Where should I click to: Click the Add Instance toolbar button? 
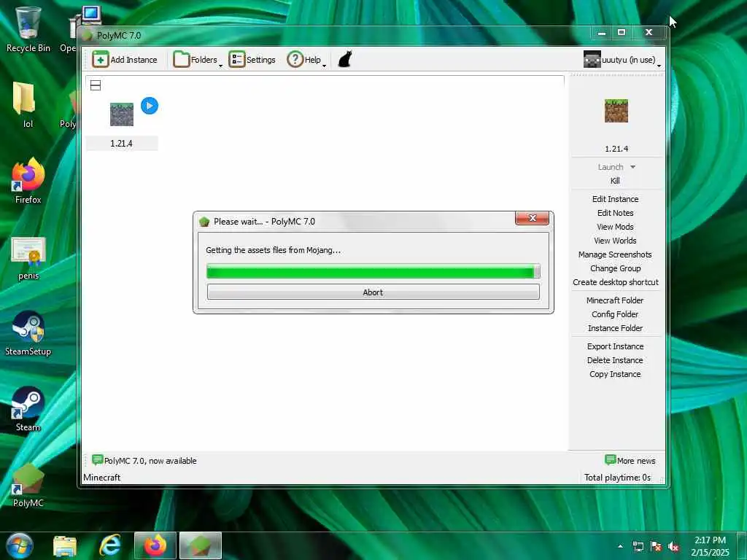point(124,60)
